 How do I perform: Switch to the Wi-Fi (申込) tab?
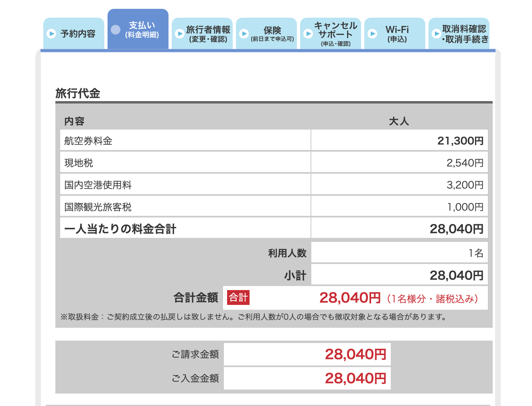click(x=395, y=34)
